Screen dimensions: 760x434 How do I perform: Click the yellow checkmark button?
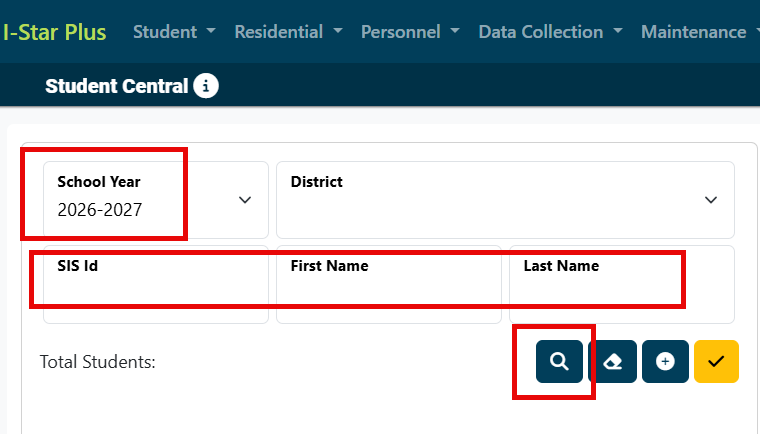click(x=716, y=361)
